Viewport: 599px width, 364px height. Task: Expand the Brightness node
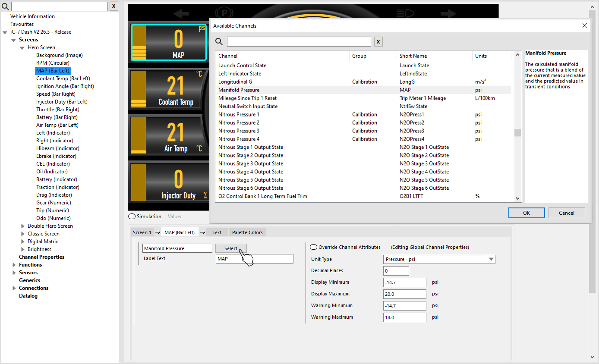(23, 249)
